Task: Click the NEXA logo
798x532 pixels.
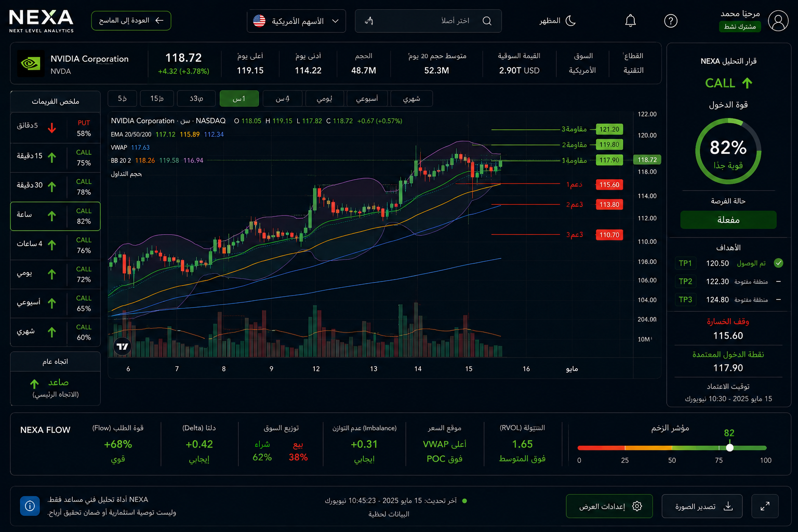Action: click(x=41, y=21)
